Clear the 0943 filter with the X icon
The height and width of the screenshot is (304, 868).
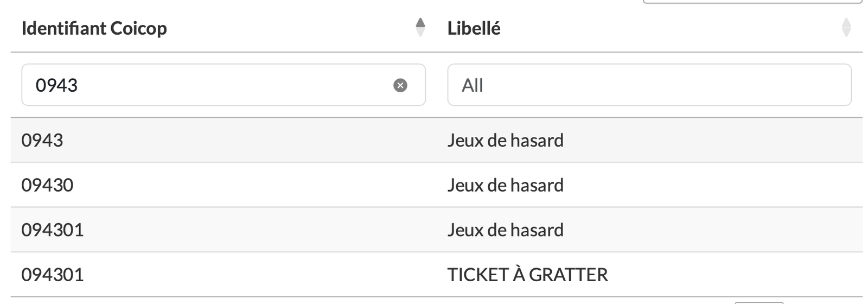400,85
